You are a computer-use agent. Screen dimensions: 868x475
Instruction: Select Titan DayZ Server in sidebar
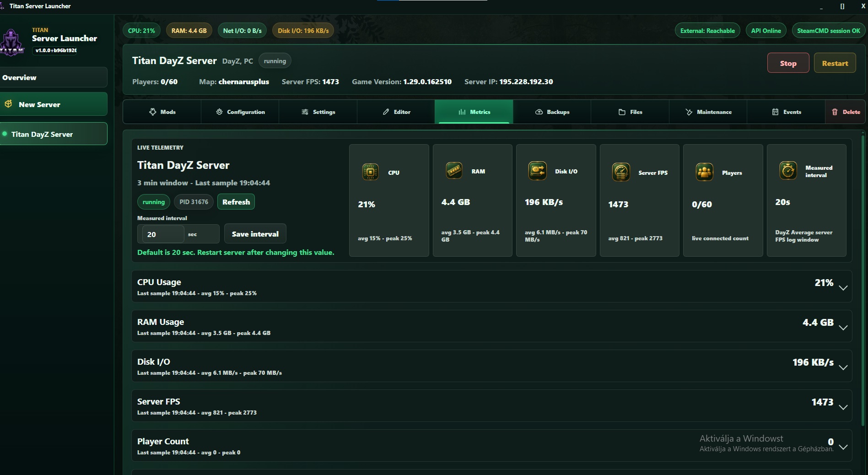(x=54, y=134)
